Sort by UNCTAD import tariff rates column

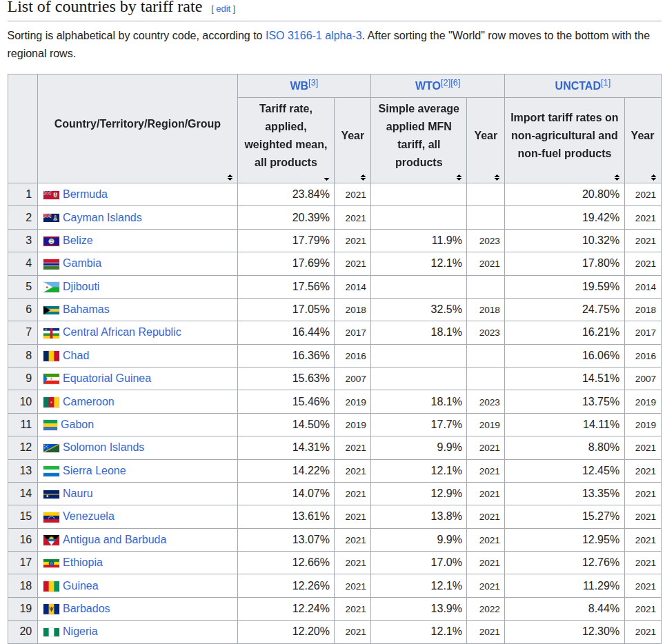tap(617, 177)
